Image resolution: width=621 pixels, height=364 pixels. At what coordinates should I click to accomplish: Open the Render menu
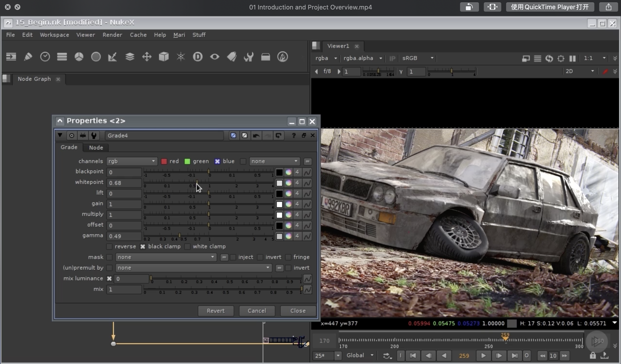tap(112, 35)
